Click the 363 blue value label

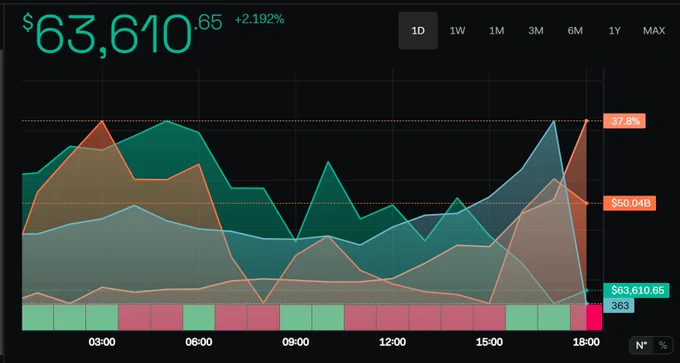(x=618, y=305)
